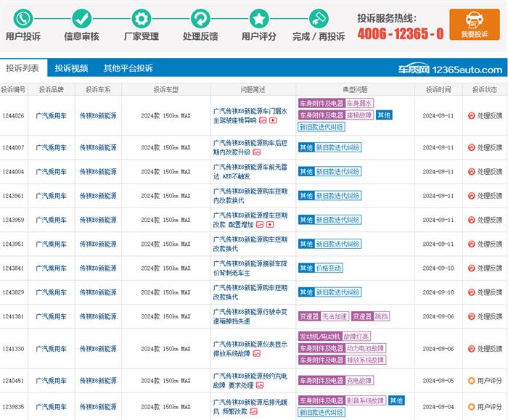508x420 pixels.
Task: Click 用户评分 status text in row 1239835
Action: pos(490,406)
